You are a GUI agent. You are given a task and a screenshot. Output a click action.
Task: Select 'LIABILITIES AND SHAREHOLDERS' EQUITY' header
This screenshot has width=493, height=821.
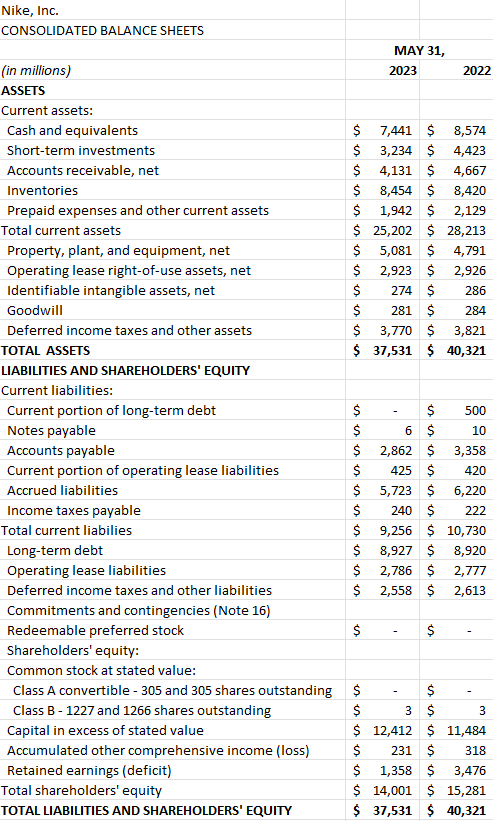(x=126, y=370)
